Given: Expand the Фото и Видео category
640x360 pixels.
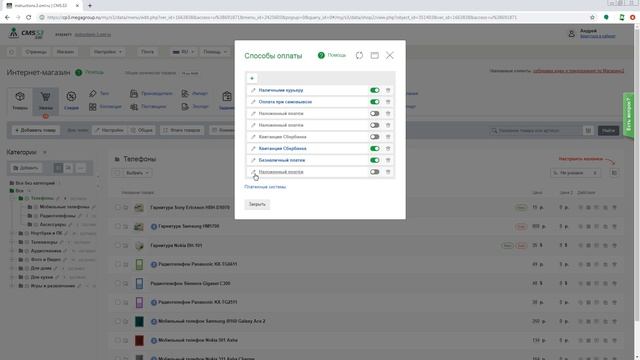Looking at the screenshot, I should (x=12, y=260).
